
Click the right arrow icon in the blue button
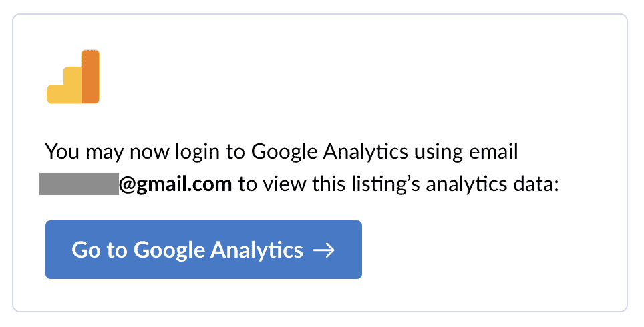[x=323, y=250]
